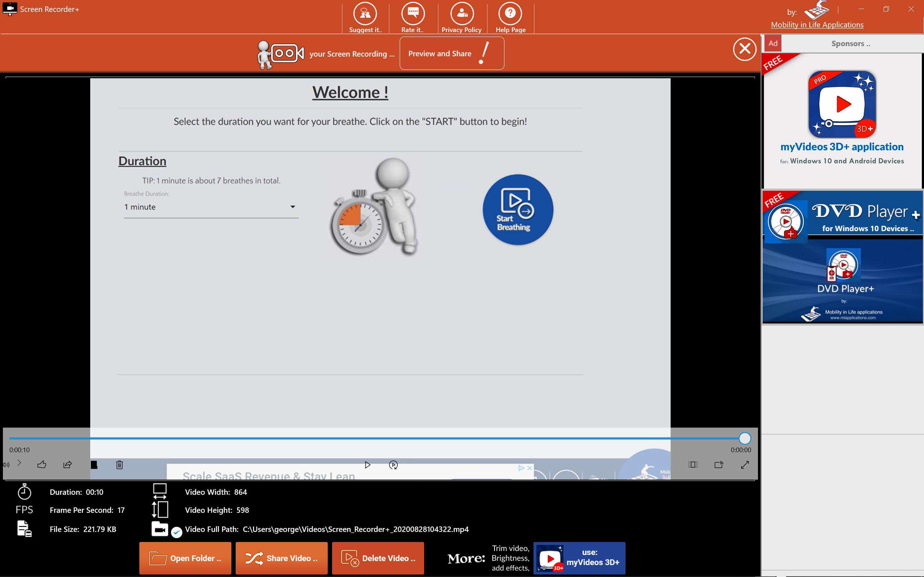Screen dimensions: 924x577
Task: Click the myVideos 3D+ application sponsor ad
Action: click(842, 118)
